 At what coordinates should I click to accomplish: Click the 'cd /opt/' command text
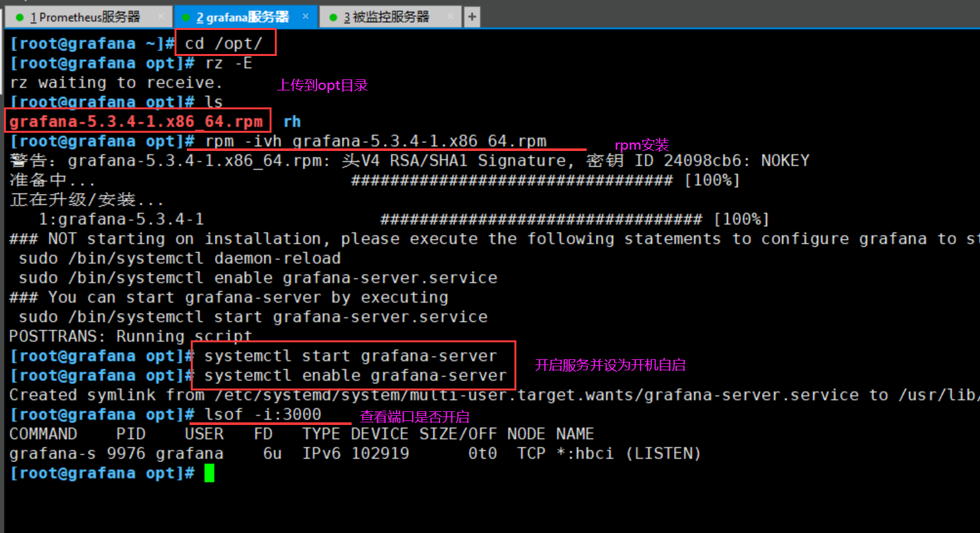click(223, 44)
